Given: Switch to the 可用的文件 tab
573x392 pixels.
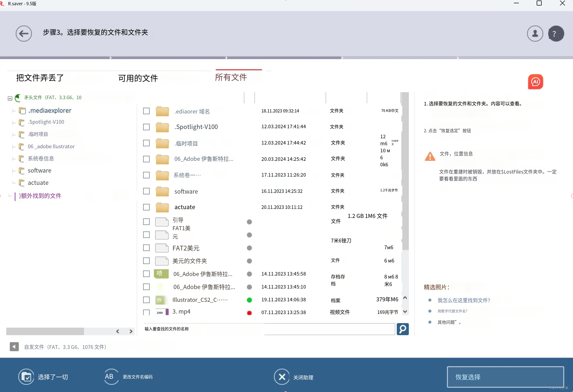Looking at the screenshot, I should pyautogui.click(x=138, y=78).
